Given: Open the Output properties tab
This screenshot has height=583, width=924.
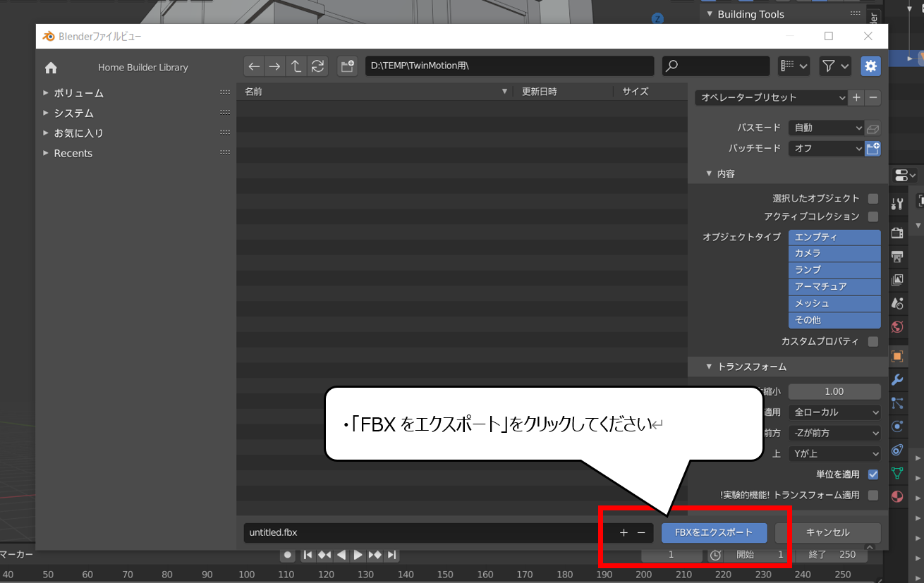Looking at the screenshot, I should coord(897,256).
